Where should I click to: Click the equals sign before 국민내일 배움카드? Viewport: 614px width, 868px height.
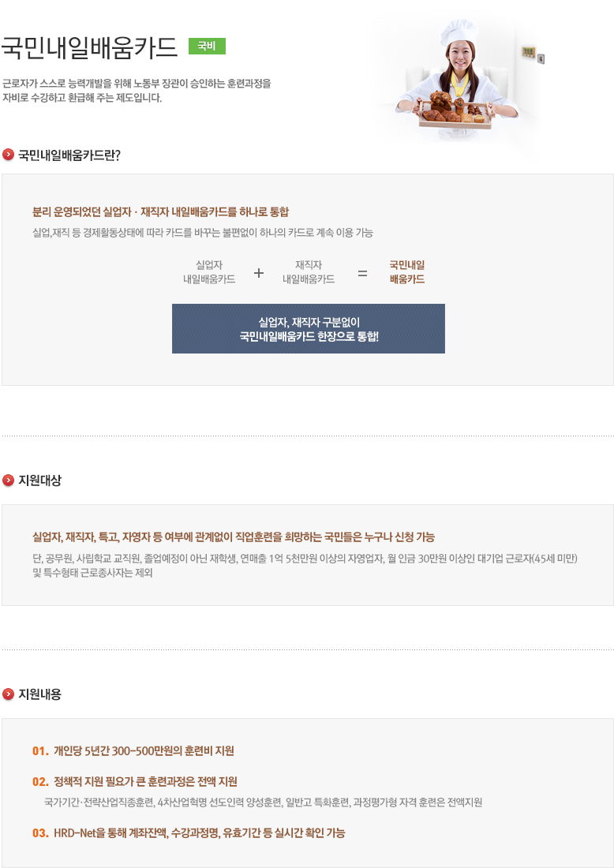tap(363, 273)
